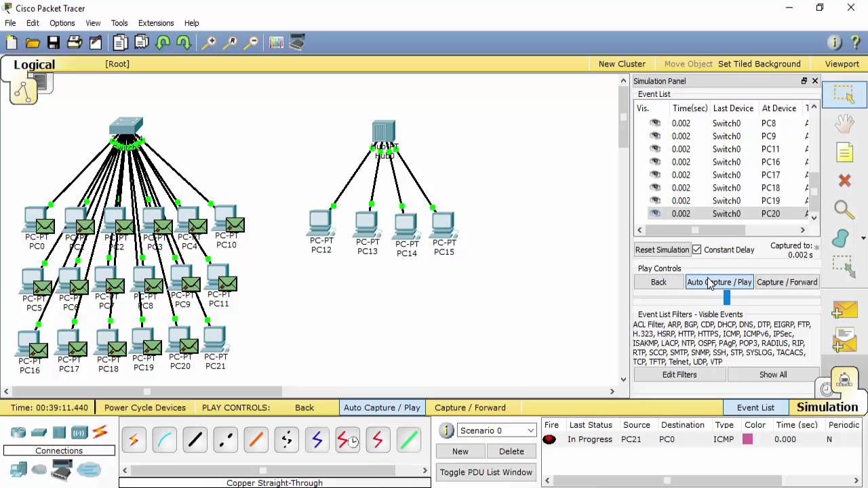Image resolution: width=868 pixels, height=488 pixels.
Task: Click the Edit Filters button
Action: pyautogui.click(x=679, y=374)
